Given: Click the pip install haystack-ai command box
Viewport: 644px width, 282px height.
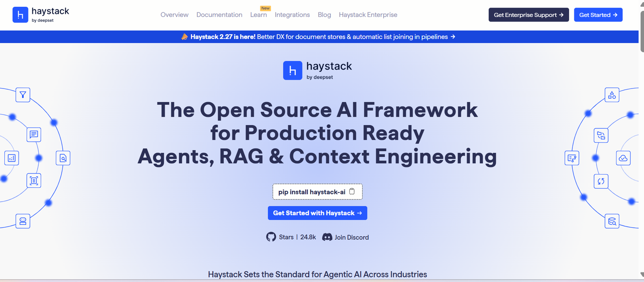Looking at the screenshot, I should coord(318,191).
